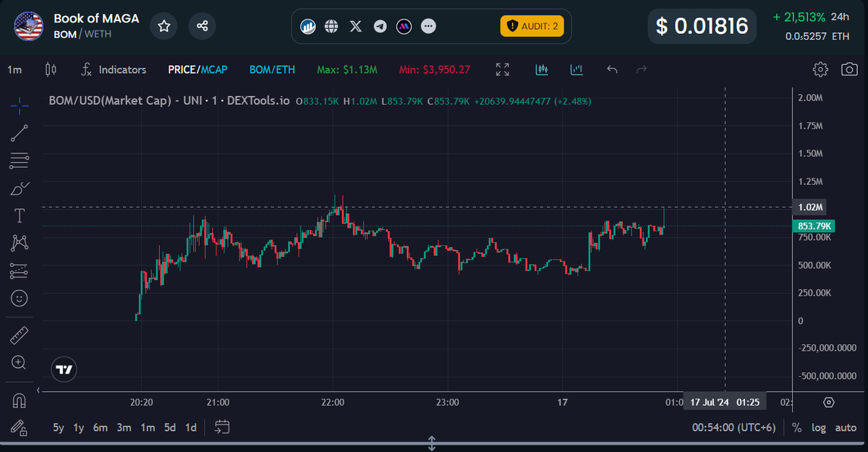
Task: Toggle log scale mode
Action: click(818, 427)
